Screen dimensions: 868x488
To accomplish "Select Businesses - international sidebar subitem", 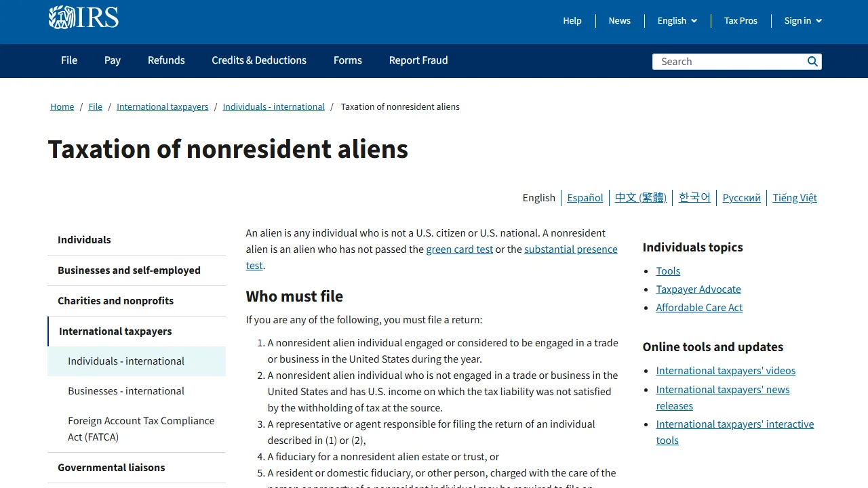I will pyautogui.click(x=136, y=391).
